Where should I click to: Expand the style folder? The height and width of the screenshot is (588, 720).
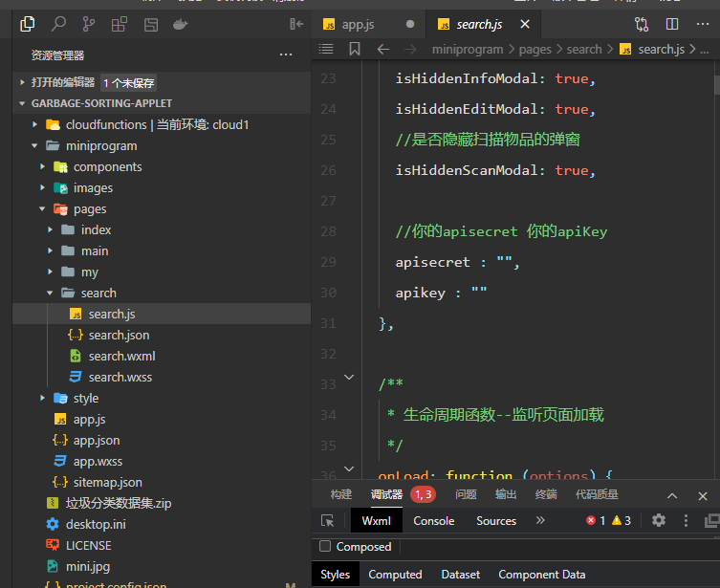click(x=43, y=398)
